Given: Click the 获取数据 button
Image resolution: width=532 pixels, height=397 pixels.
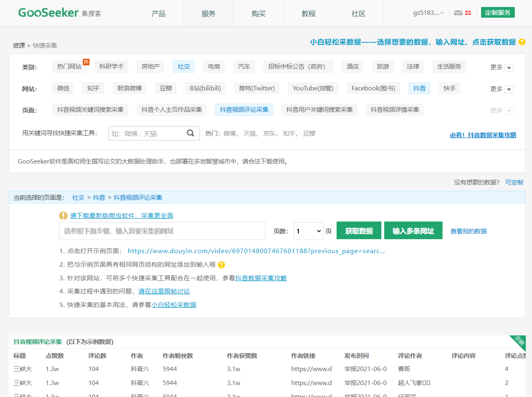Looking at the screenshot, I should [x=359, y=231].
